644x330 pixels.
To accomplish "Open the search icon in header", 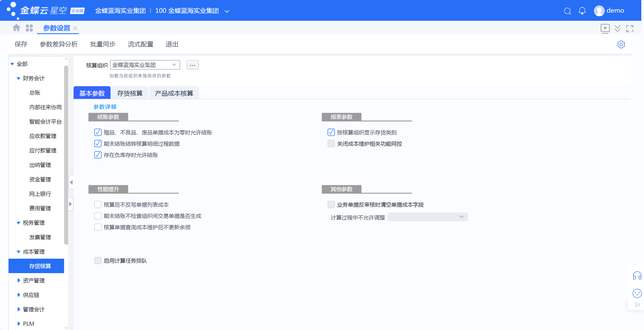I will point(568,11).
